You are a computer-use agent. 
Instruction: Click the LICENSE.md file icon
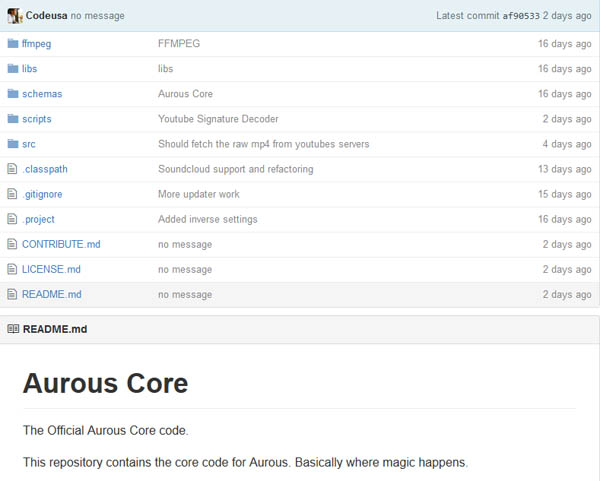(x=12, y=269)
